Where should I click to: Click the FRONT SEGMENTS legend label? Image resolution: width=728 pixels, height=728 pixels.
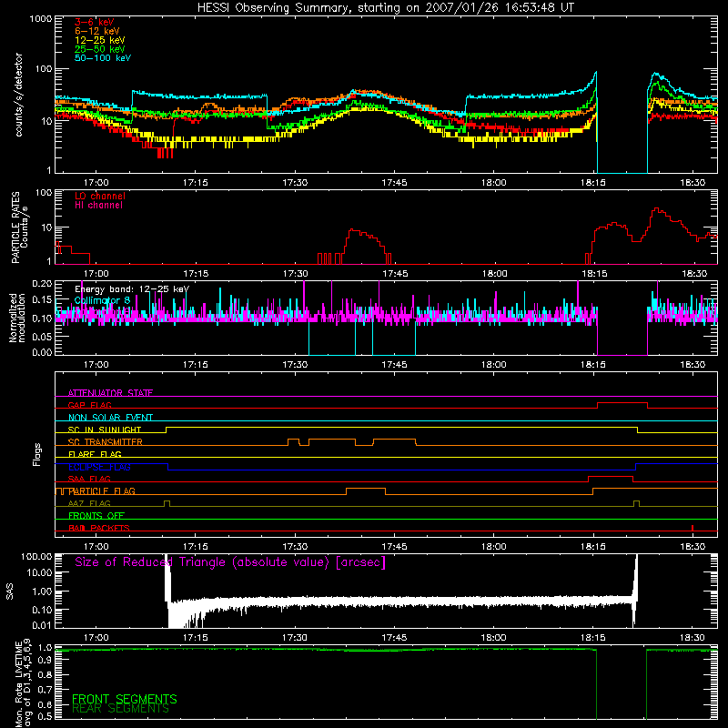click(125, 699)
